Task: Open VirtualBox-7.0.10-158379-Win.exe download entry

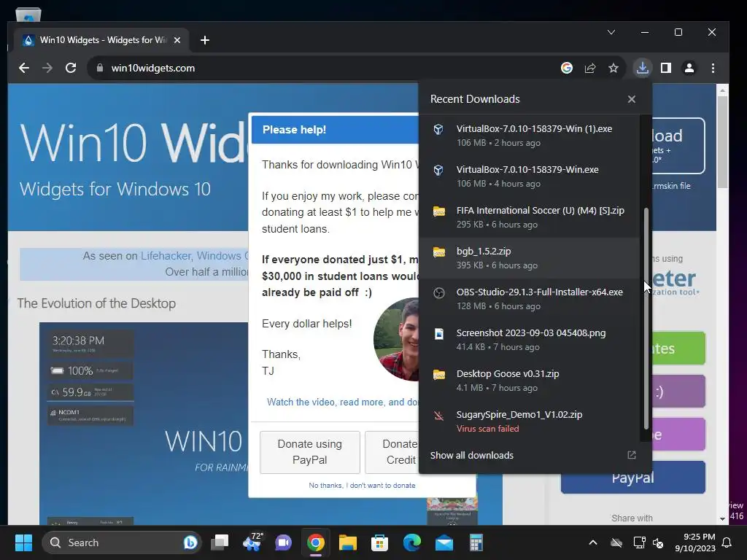Action: pyautogui.click(x=530, y=176)
